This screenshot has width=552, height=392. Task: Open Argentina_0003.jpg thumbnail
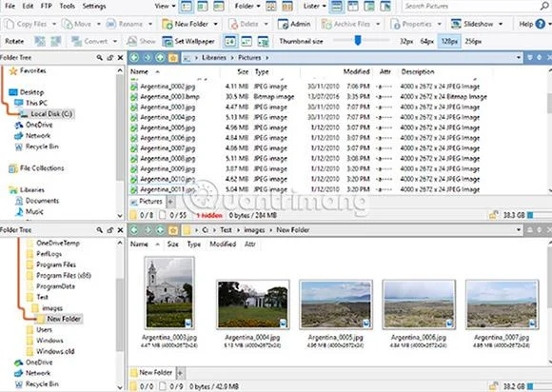pyautogui.click(x=169, y=293)
